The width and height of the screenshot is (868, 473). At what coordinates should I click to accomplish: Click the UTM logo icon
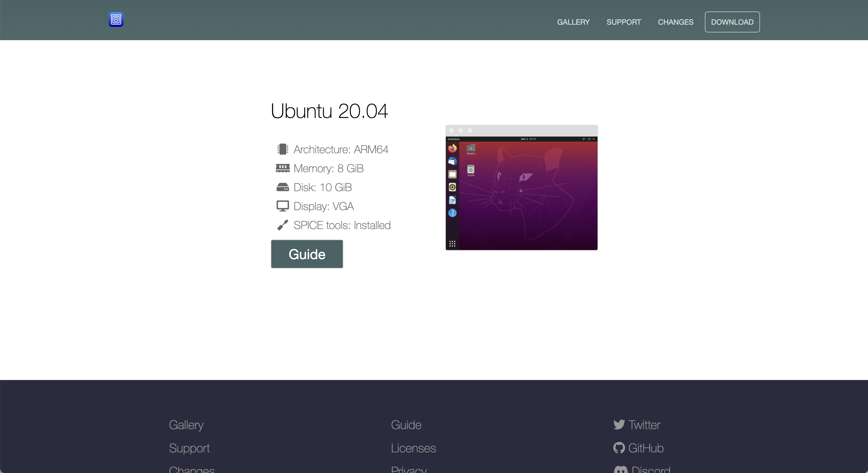pyautogui.click(x=116, y=20)
